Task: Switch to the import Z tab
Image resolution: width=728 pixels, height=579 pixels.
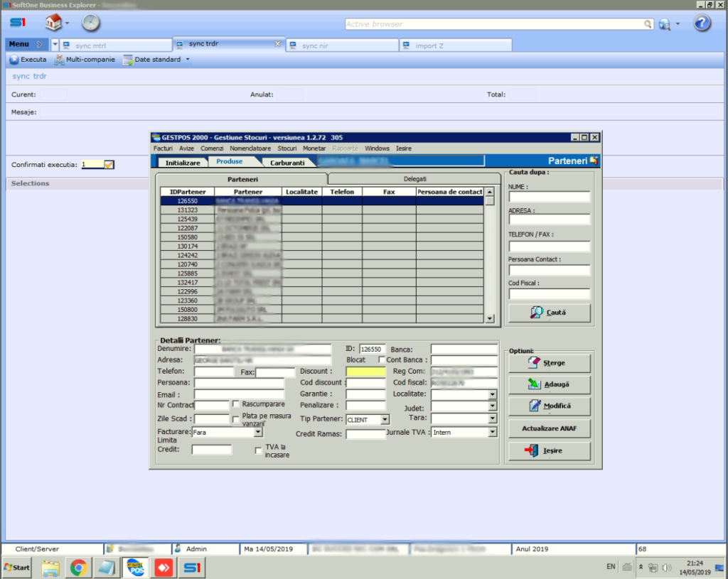Action: pyautogui.click(x=456, y=45)
